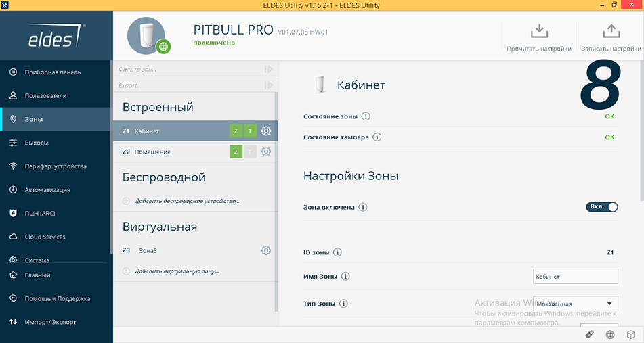644x343 pixels.
Task: Click the Read settings download icon
Action: tap(539, 31)
